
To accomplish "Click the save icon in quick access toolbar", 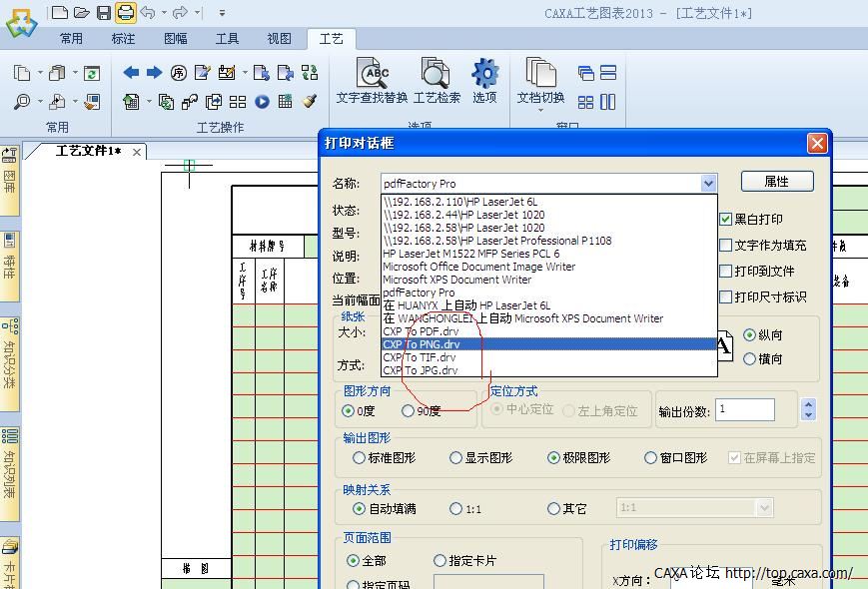I will 104,12.
